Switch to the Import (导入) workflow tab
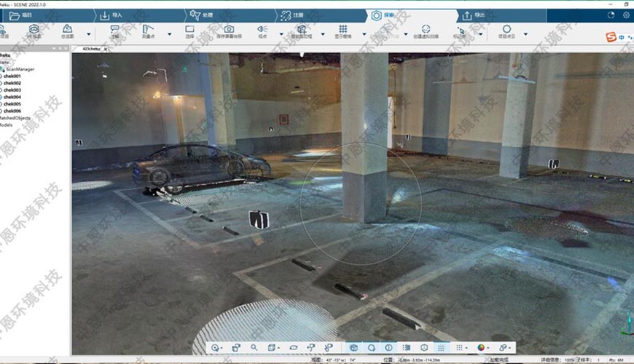This screenshot has height=364, width=634. click(139, 15)
